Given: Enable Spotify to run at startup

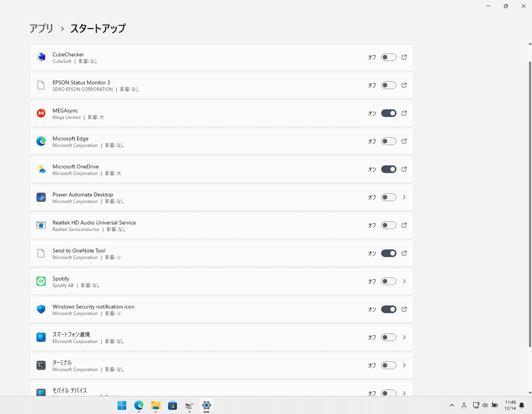Looking at the screenshot, I should pyautogui.click(x=388, y=281).
